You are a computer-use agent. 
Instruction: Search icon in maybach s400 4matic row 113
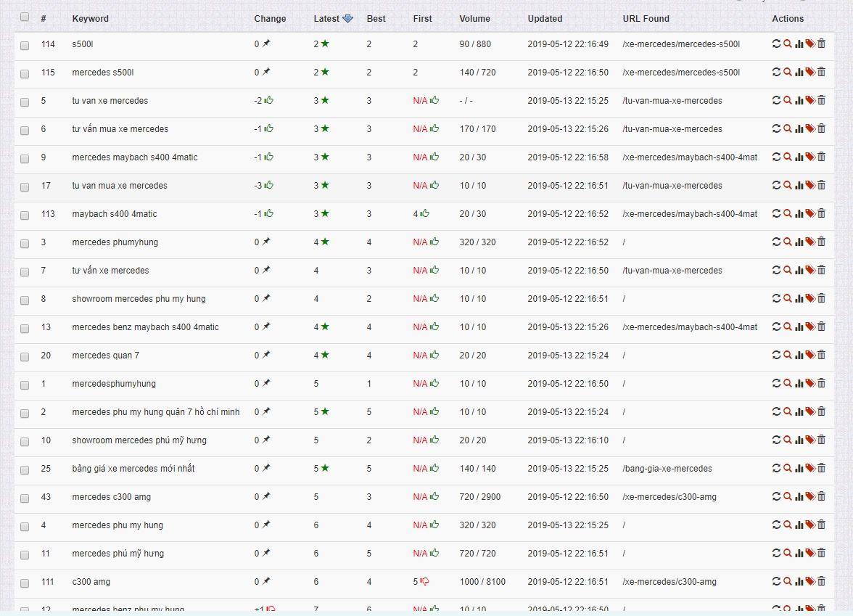pyautogui.click(x=788, y=214)
